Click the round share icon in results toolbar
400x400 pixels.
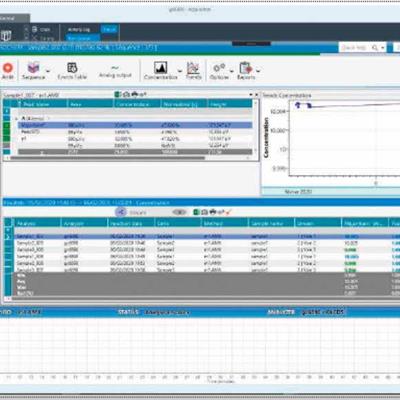[121, 212]
